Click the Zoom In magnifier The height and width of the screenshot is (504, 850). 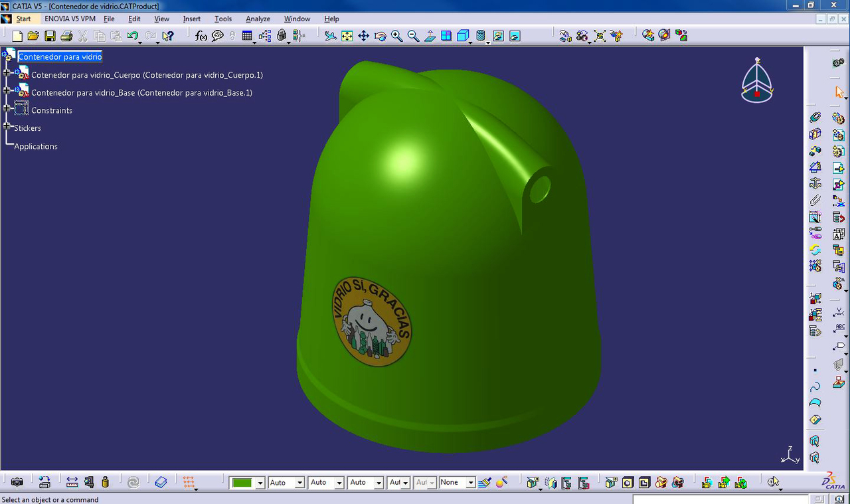(x=397, y=36)
